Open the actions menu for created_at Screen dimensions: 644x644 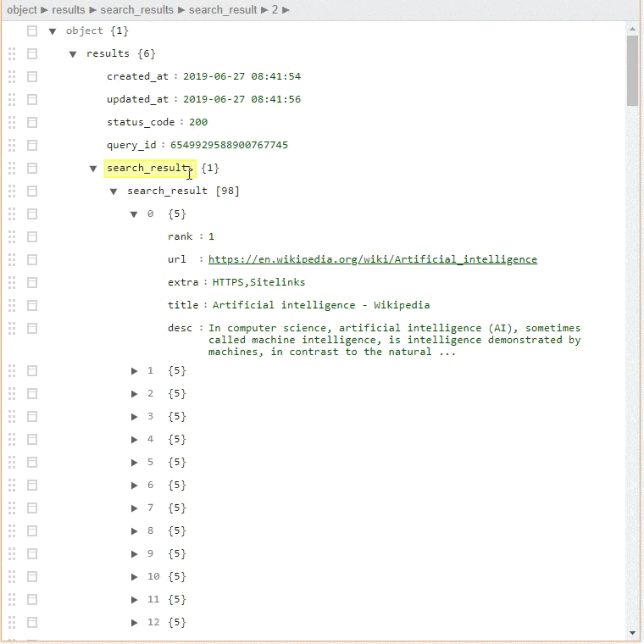32,76
